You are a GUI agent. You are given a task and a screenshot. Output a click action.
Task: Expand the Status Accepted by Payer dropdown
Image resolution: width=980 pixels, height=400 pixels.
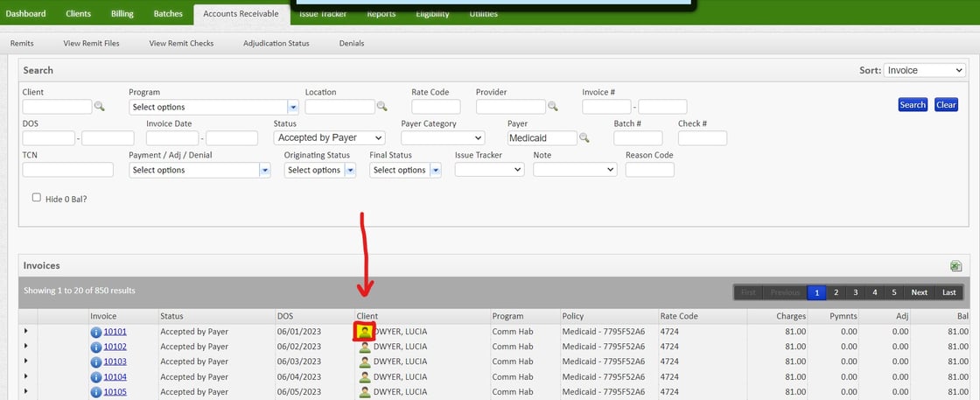tap(329, 137)
